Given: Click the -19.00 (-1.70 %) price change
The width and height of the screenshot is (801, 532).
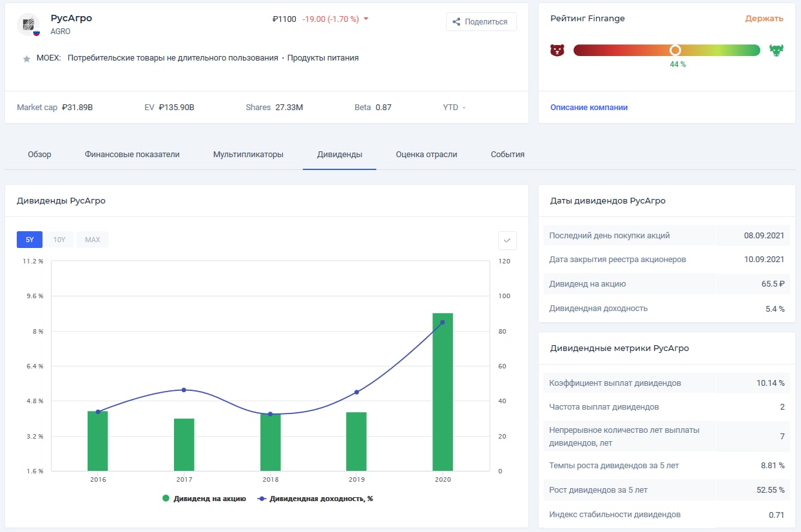Looking at the screenshot, I should (331, 19).
